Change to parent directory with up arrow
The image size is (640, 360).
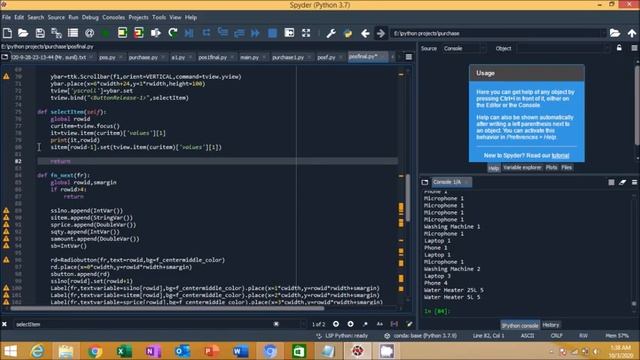pyautogui.click(x=632, y=33)
